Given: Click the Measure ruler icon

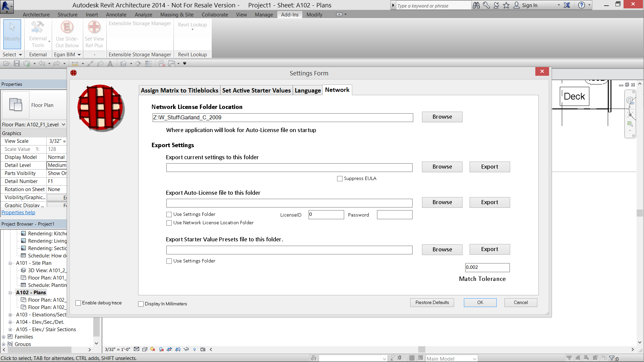Looking at the screenshot, I should click(75, 64).
